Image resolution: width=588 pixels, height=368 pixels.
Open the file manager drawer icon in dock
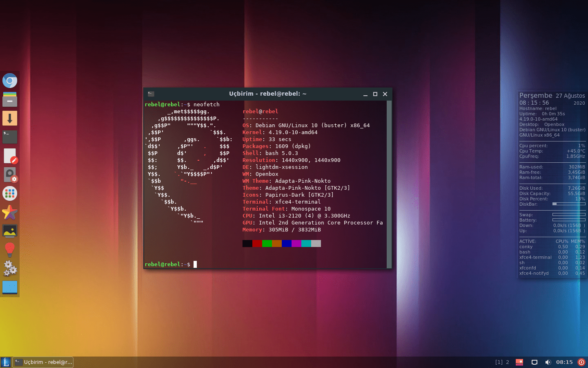click(10, 99)
